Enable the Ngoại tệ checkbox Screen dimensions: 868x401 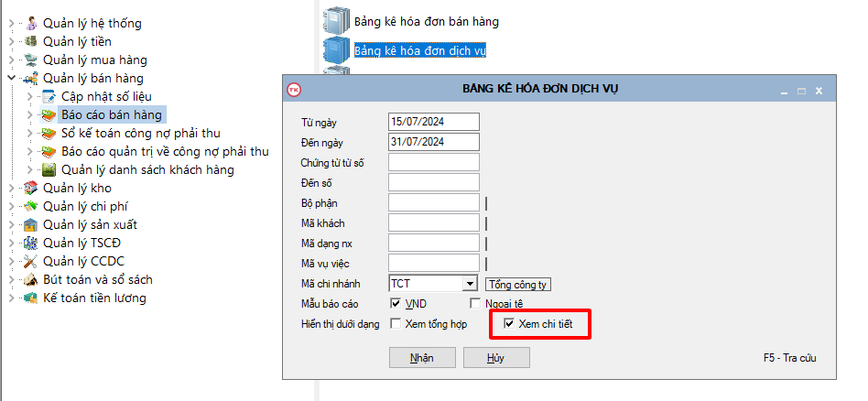click(475, 303)
